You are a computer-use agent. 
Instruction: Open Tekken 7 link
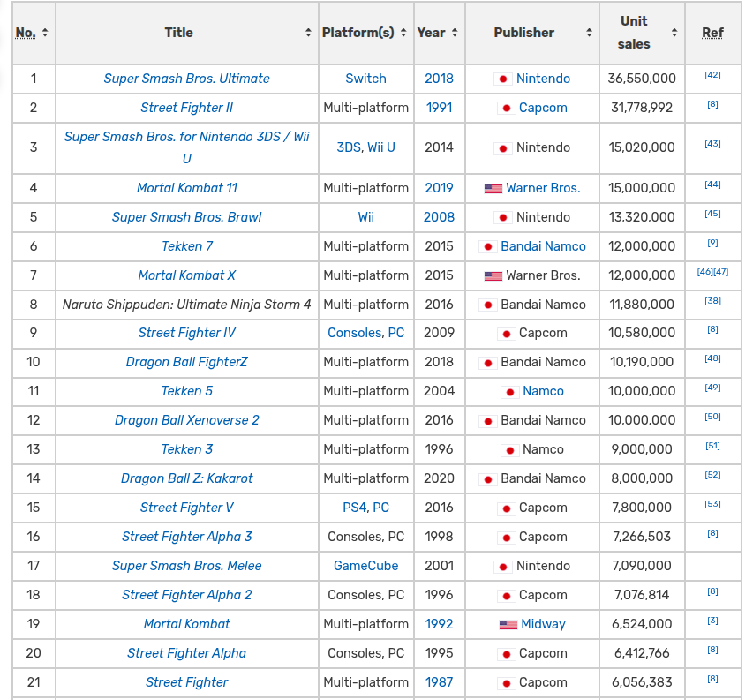click(187, 246)
